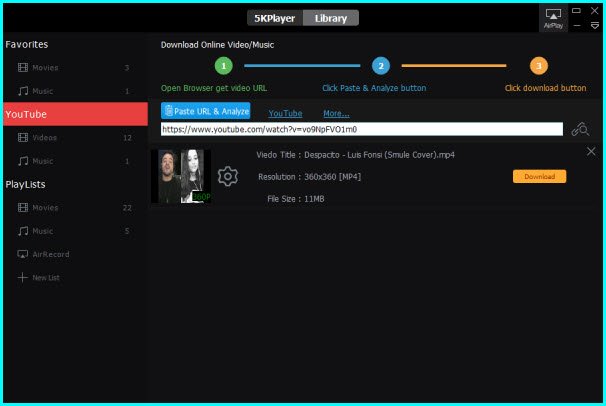Click the film icon of Favorites Movies
Screen dimensions: 606x406
tap(23, 68)
